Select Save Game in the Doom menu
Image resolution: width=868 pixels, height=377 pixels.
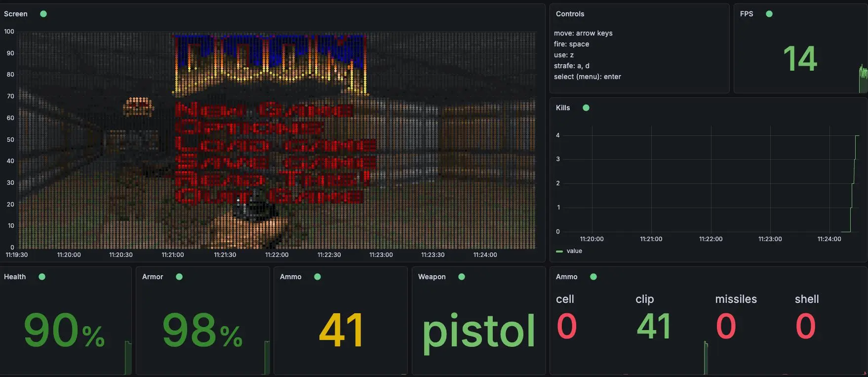pos(276,162)
